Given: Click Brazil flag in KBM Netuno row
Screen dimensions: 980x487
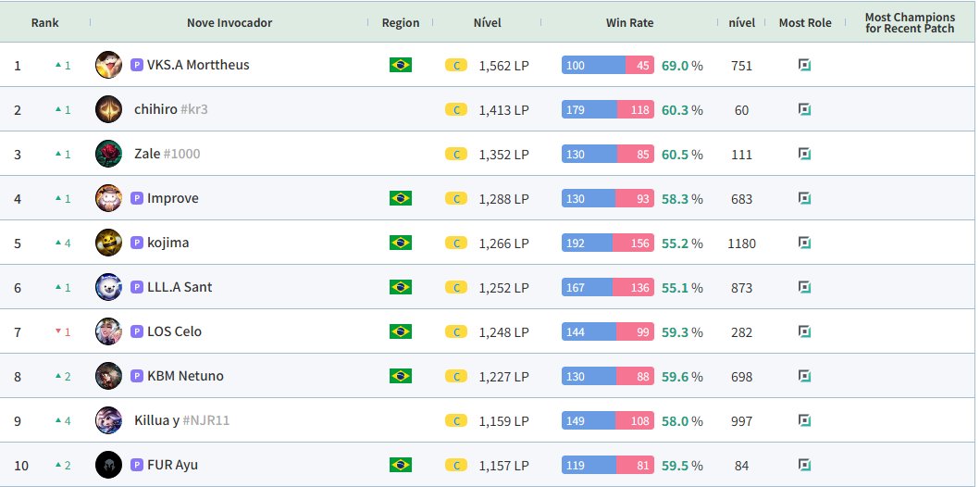Looking at the screenshot, I should 401,376.
